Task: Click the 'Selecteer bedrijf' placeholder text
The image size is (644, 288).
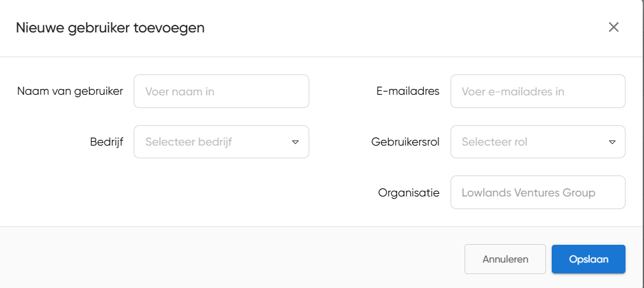Action: [x=188, y=142]
